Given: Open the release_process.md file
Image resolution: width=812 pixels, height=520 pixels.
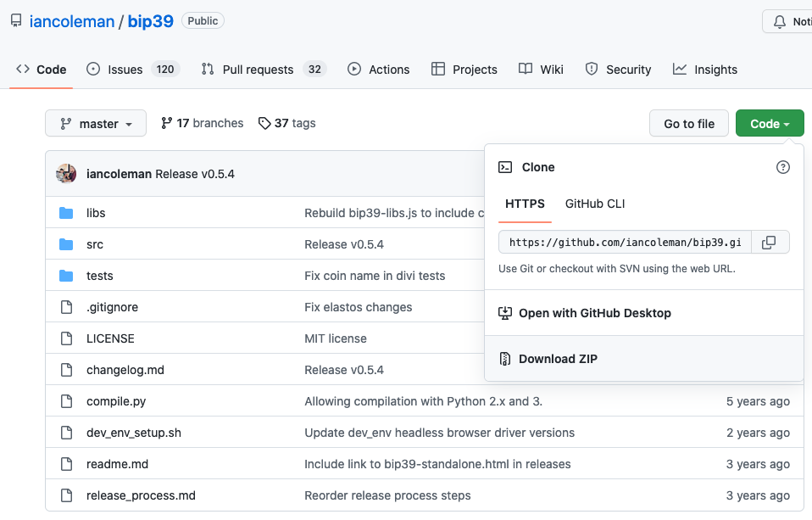Looking at the screenshot, I should (x=141, y=495).
